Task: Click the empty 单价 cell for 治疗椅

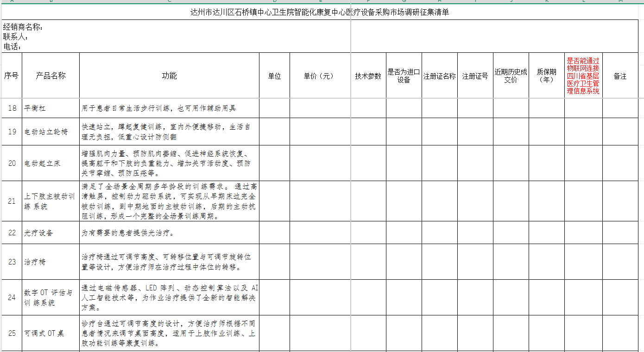Action: (x=320, y=262)
